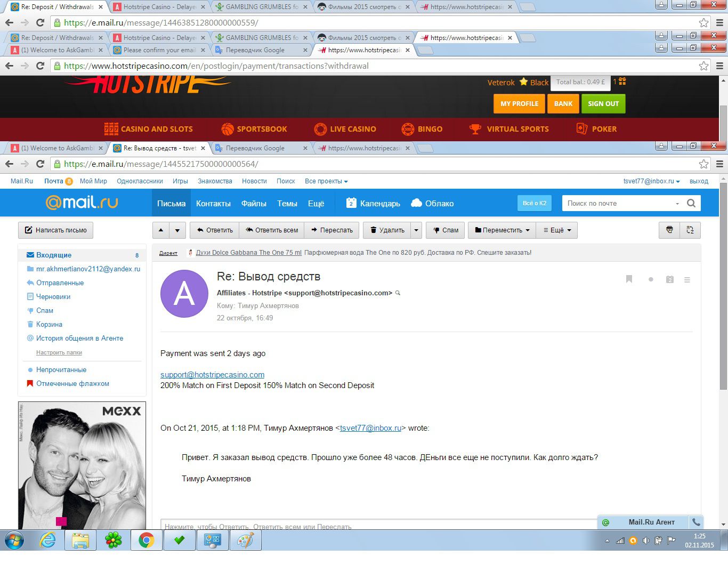
Task: Click in the Поиск по почте search field
Action: [617, 203]
